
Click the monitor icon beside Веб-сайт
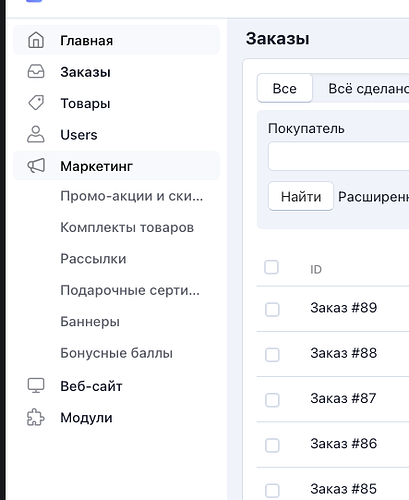pyautogui.click(x=36, y=386)
